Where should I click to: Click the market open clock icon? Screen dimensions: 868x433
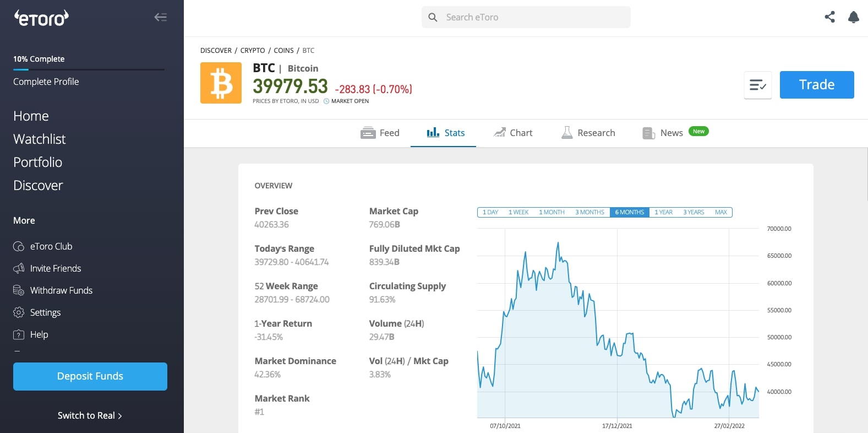tap(326, 101)
